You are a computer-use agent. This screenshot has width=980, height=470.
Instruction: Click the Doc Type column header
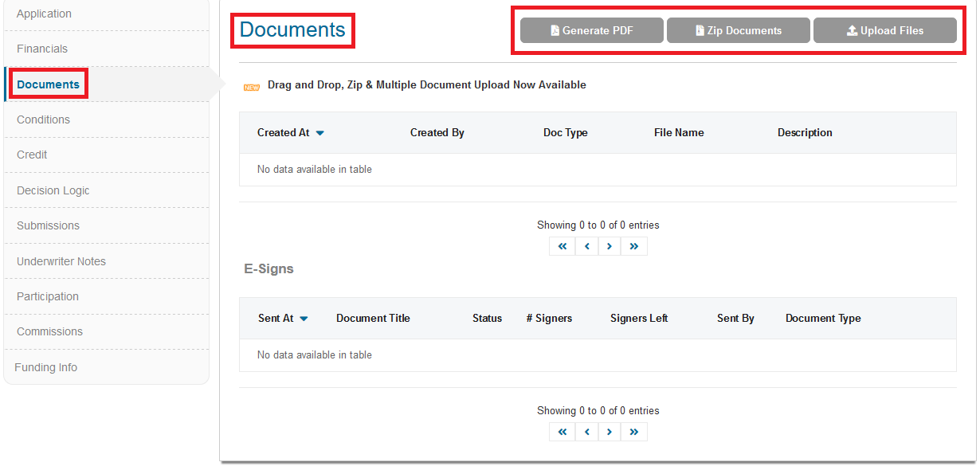tap(565, 133)
